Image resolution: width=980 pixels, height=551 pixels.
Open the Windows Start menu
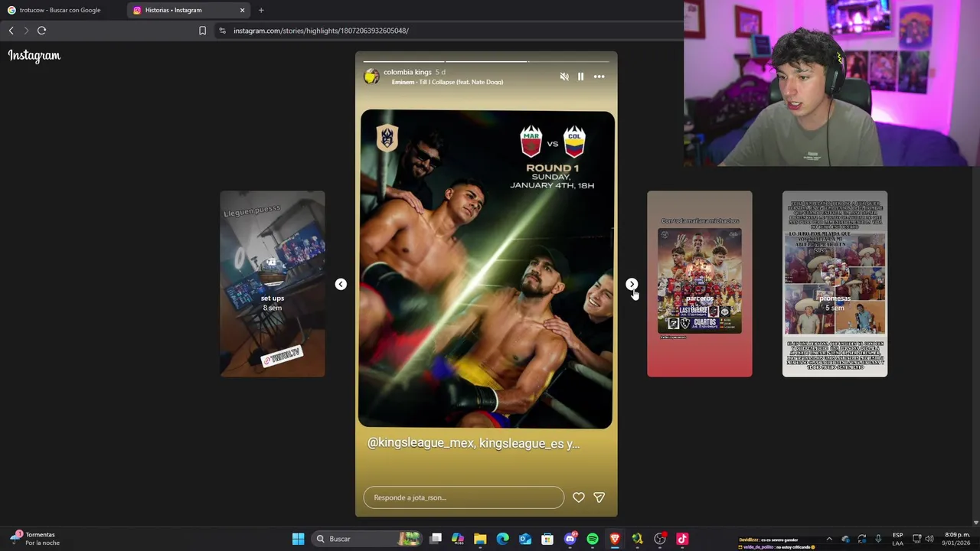point(298,539)
